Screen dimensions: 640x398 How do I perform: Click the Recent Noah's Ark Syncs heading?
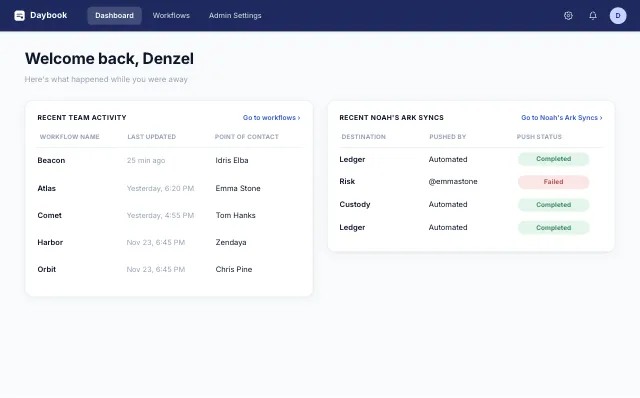click(x=391, y=118)
